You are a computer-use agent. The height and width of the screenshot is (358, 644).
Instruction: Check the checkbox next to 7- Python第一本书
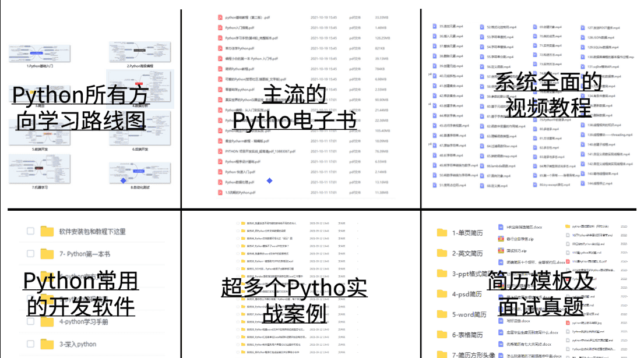point(30,254)
